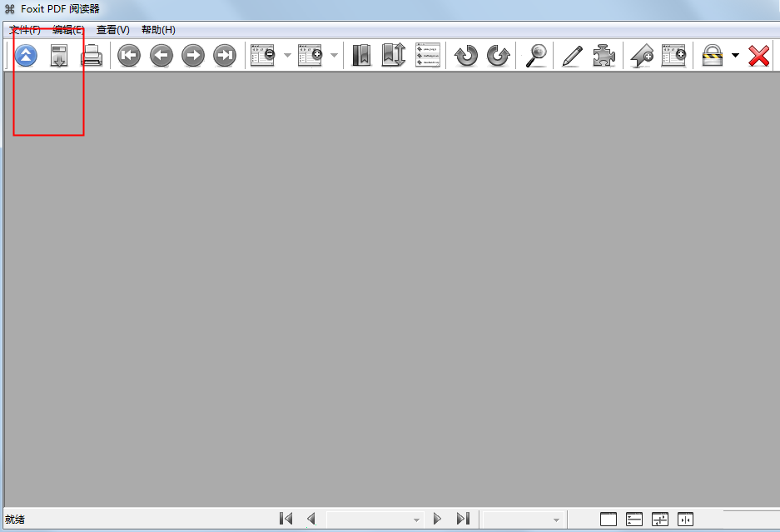Select the pencil annotation tool

point(572,56)
